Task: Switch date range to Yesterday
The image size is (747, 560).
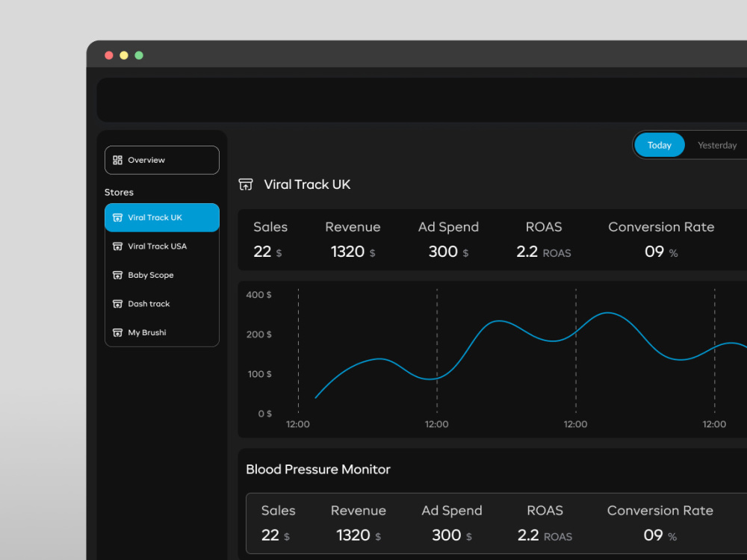Action: pyautogui.click(x=717, y=146)
